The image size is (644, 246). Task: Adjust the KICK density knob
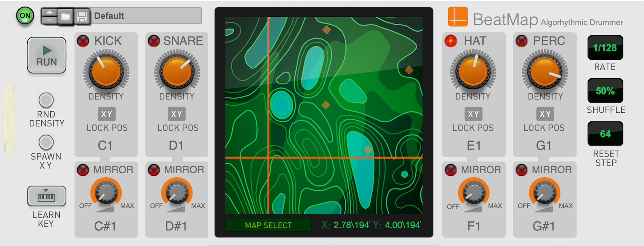106,72
